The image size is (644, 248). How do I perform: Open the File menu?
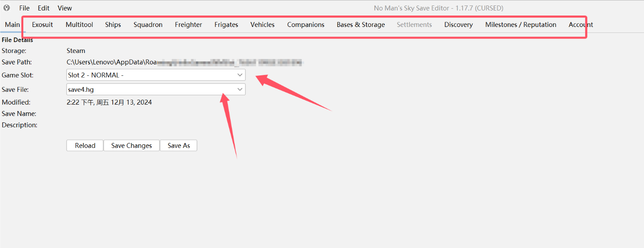pyautogui.click(x=24, y=8)
